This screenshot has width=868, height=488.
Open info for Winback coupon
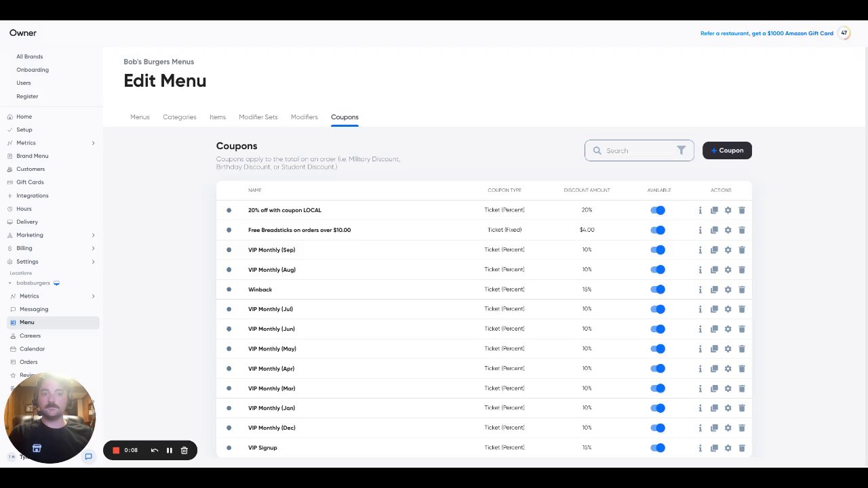[700, 289]
